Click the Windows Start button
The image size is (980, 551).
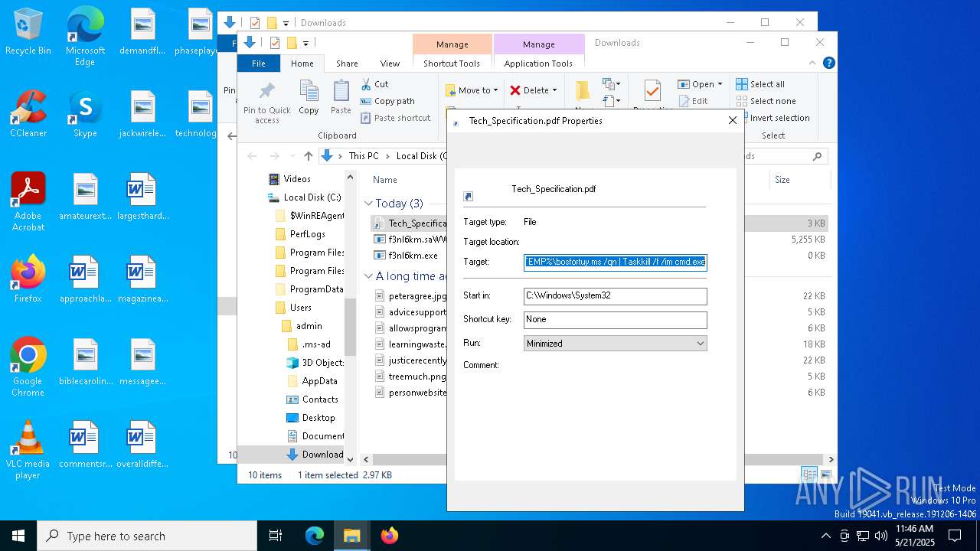click(x=18, y=536)
